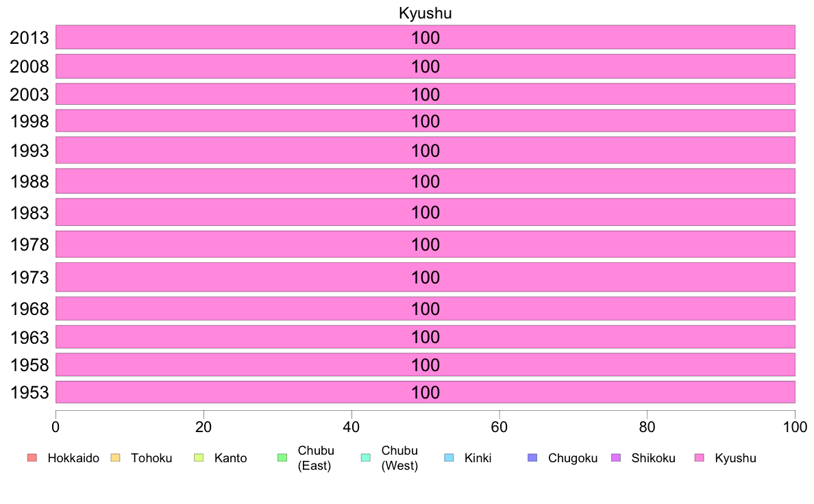Screen dimensions: 814x504
Task: Click the 2008 year axis label
Action: tap(29, 66)
